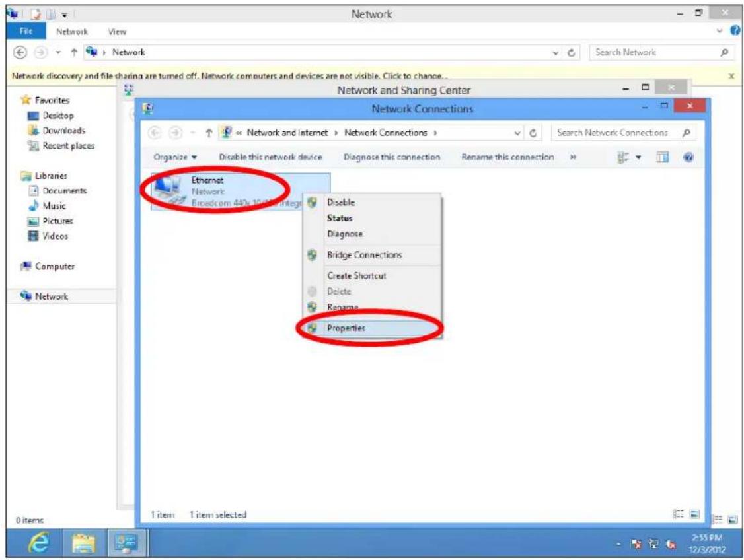Click the New Folder icon in the Network window title bar
Viewport: 744px width, 560px height.
52,15
